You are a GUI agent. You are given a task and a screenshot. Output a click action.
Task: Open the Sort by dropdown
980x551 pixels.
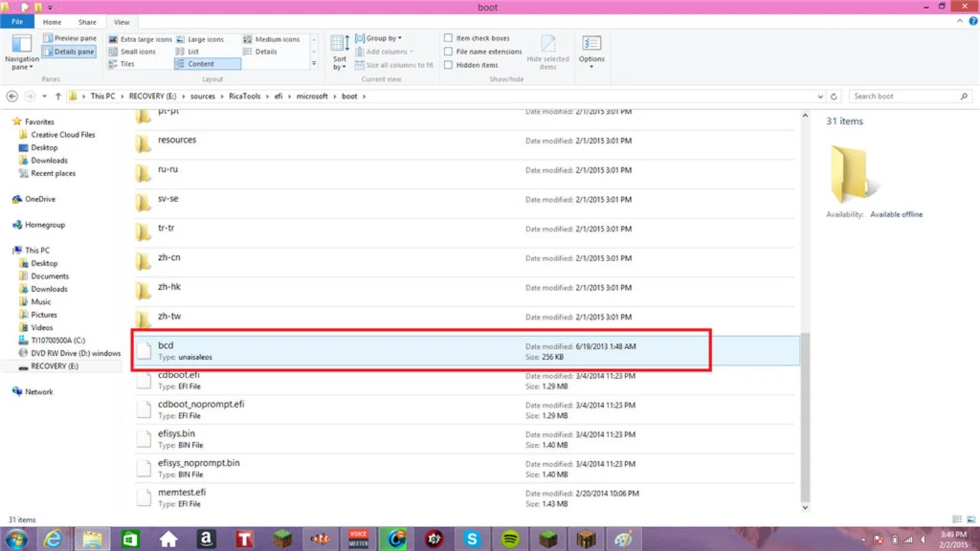coord(340,53)
